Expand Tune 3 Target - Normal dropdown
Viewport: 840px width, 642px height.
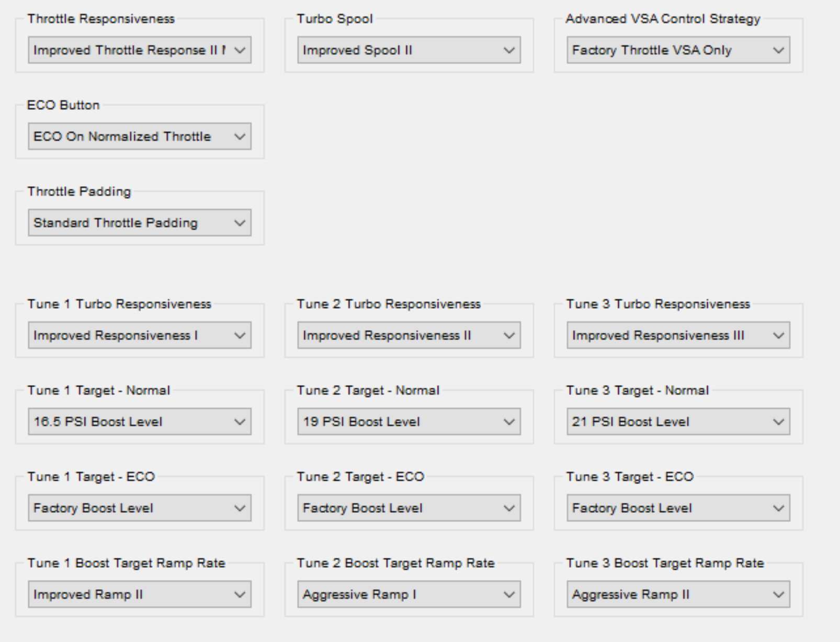[678, 422]
